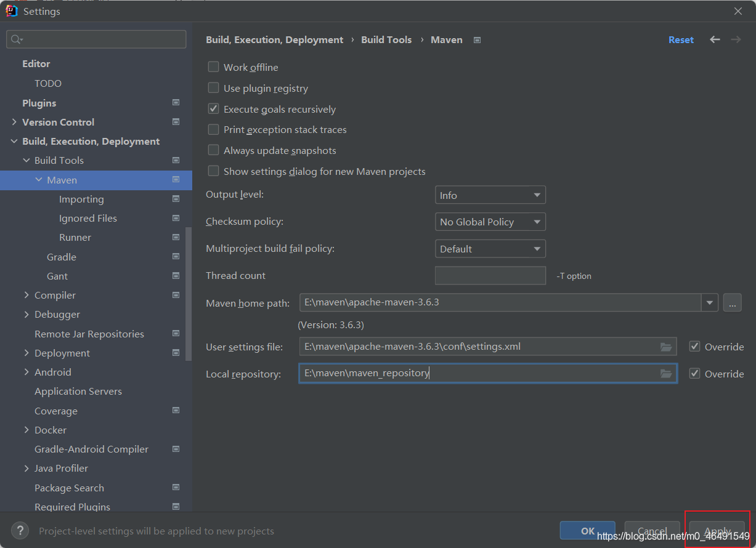Screen dimensions: 756x548
Task: Click the project-level icon beside Importing
Action: pyautogui.click(x=176, y=199)
